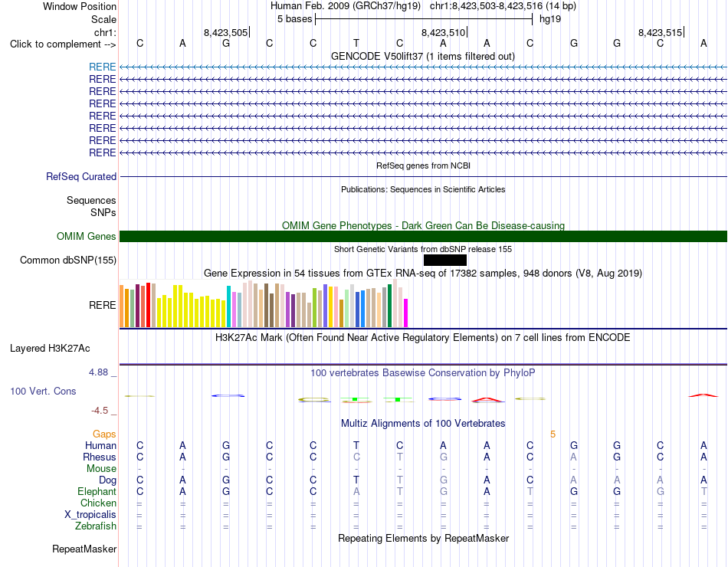Screen dimensions: 728x567
Task: Click 'Human Feb. 2009 (GRCh37/hg19)' assembly text
Action: click(x=346, y=6)
